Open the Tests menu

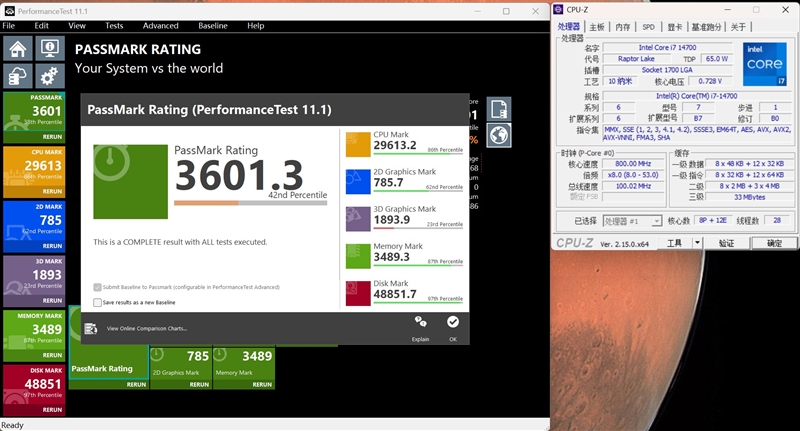click(114, 26)
